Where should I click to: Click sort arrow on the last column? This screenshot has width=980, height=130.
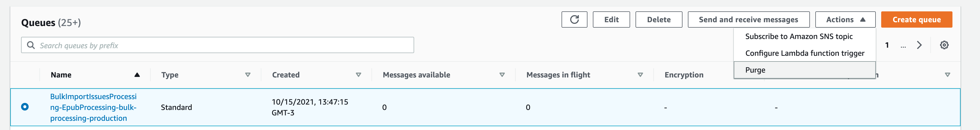[947, 75]
